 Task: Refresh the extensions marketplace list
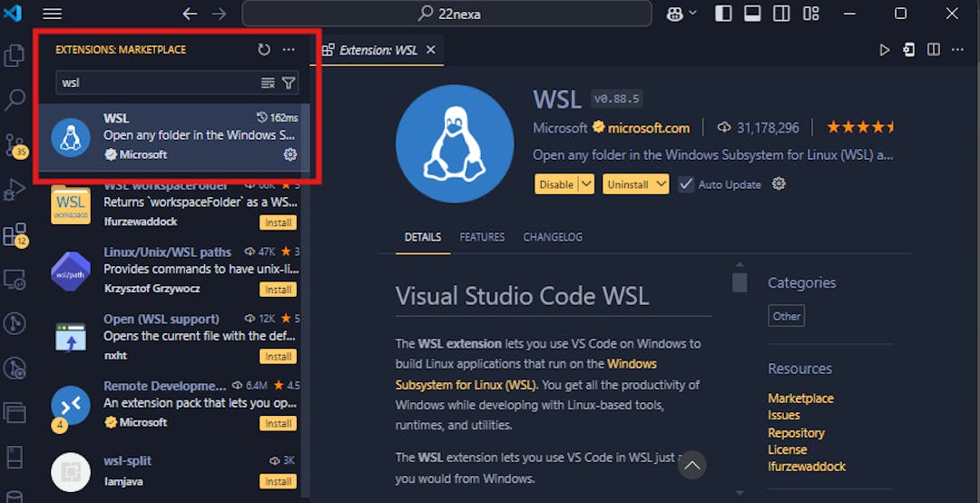click(264, 50)
